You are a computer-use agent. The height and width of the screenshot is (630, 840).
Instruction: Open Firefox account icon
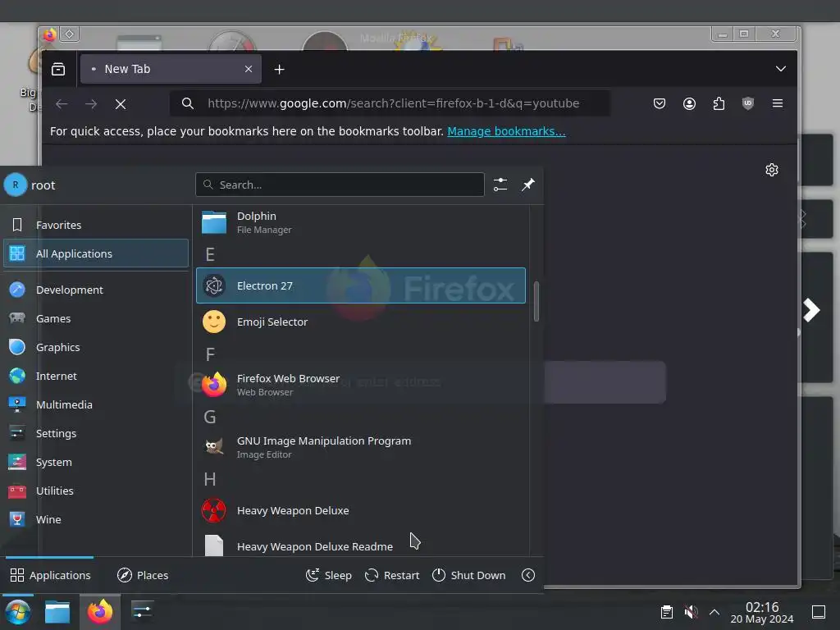[x=689, y=103]
